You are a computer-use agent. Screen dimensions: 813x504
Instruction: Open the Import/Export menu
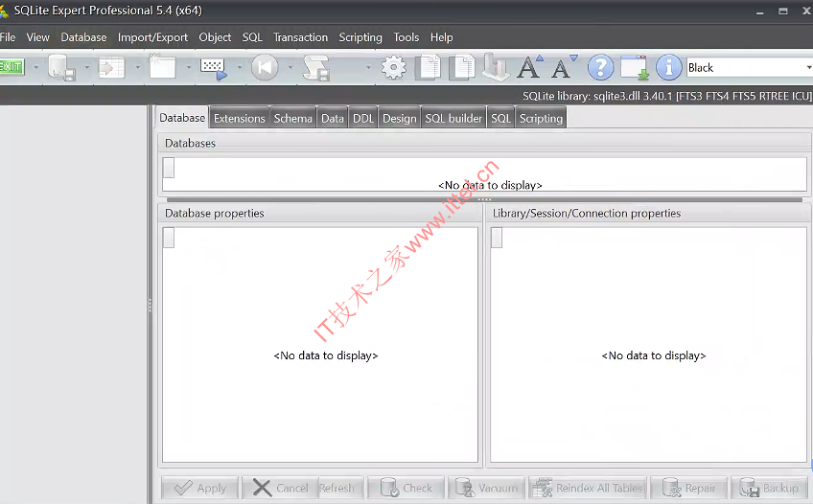pyautogui.click(x=152, y=37)
